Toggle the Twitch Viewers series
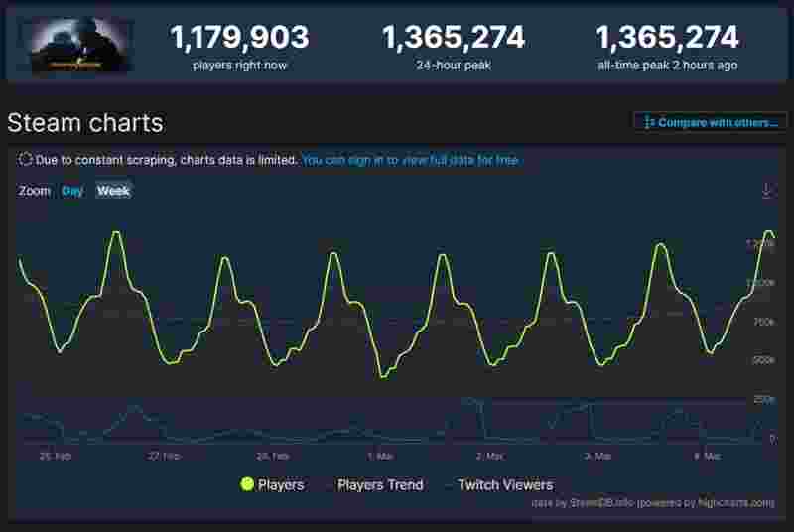The image size is (794, 532). click(x=505, y=484)
